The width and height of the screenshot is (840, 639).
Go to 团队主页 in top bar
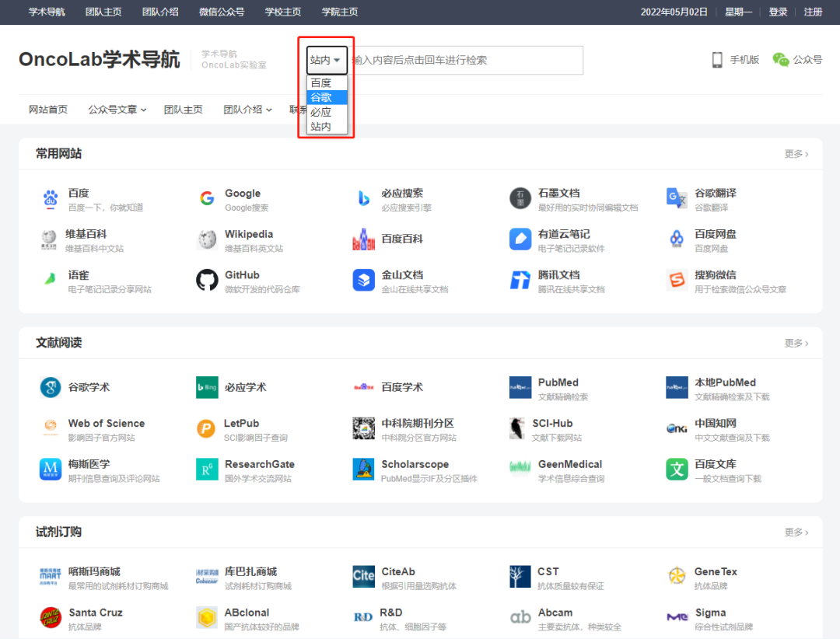(x=103, y=12)
